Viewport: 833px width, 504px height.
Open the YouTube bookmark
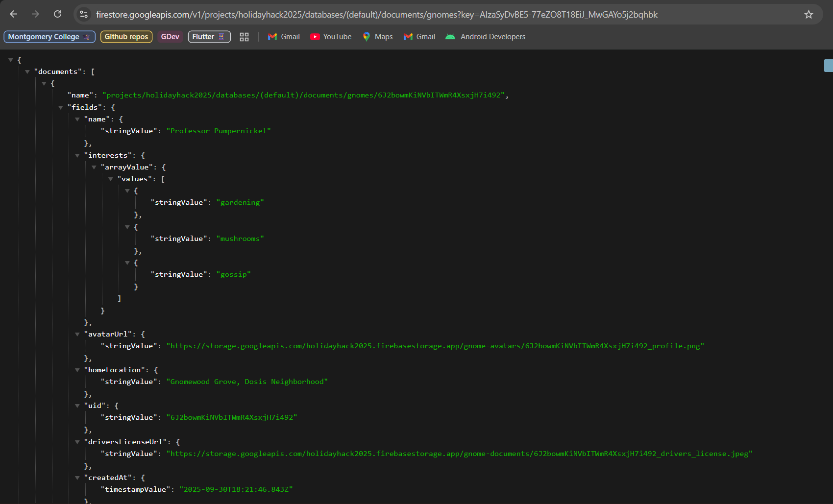coord(331,37)
